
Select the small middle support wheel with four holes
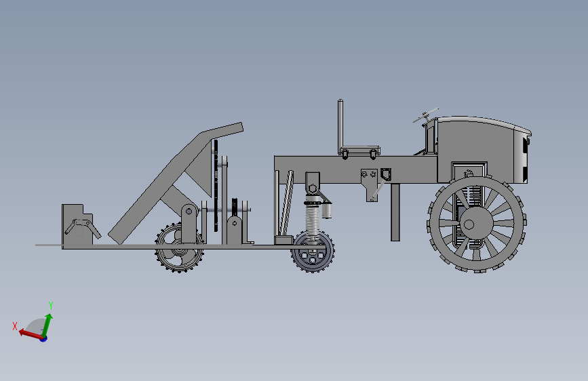[313, 252]
